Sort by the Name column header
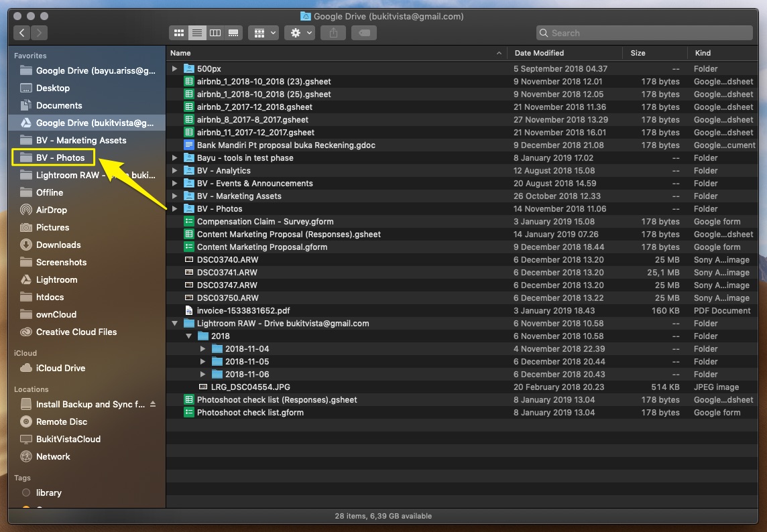The image size is (767, 532). pos(335,53)
